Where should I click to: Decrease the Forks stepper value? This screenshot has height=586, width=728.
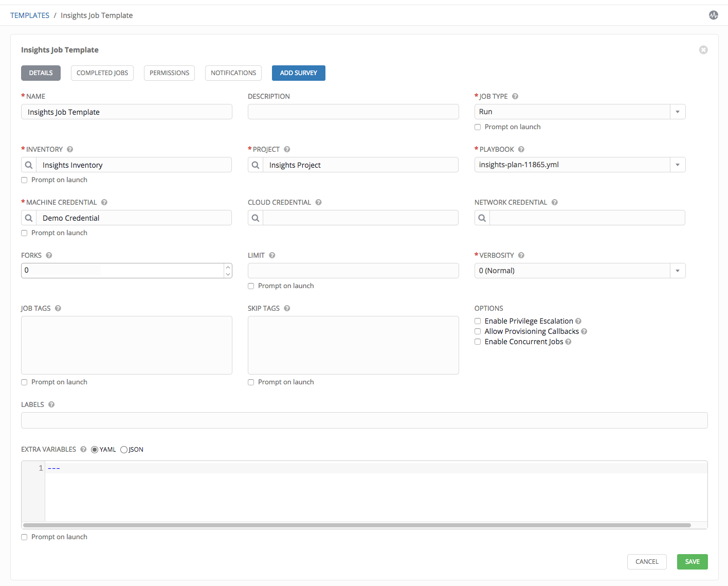coord(228,274)
